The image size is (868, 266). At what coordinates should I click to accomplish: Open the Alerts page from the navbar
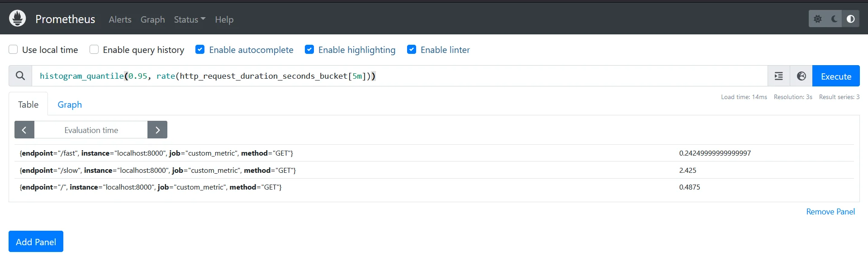tap(119, 19)
